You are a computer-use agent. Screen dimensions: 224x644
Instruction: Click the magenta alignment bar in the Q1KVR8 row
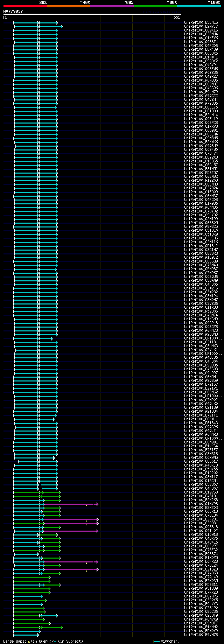coord(71,504)
